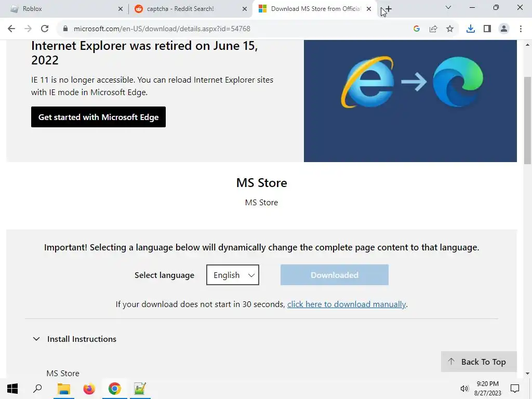532x399 pixels.
Task: Collapse the Install Instructions section
Action: [75, 339]
